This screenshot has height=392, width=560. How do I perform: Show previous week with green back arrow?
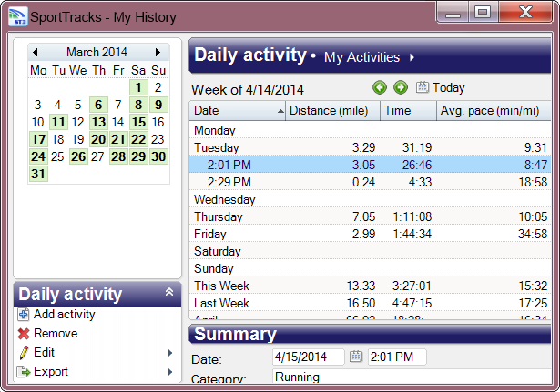click(x=380, y=87)
